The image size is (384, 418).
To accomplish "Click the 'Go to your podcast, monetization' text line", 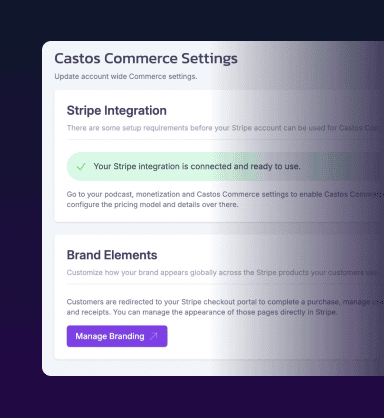I will (223, 194).
